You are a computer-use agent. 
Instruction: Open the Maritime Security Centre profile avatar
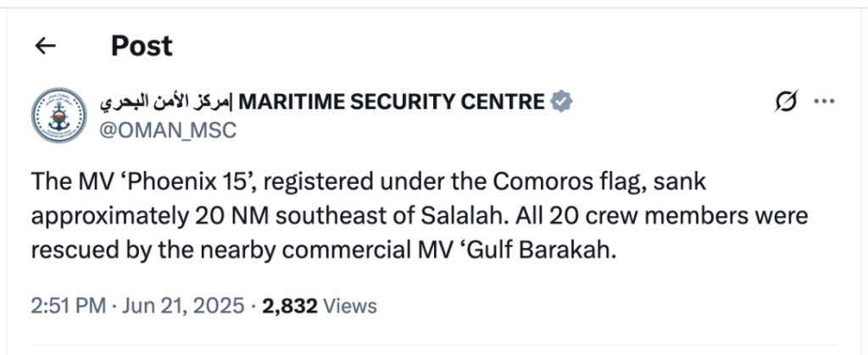tap(58, 115)
